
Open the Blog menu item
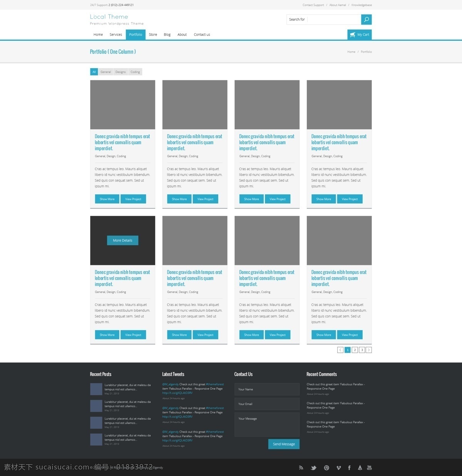tap(167, 35)
